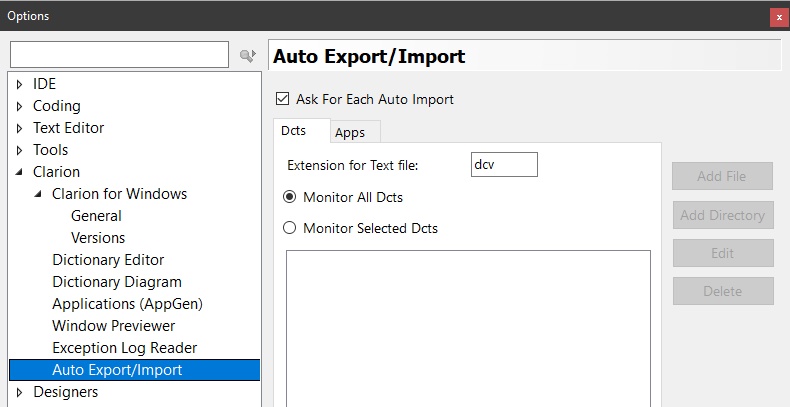Viewport: 790px width, 407px height.
Task: Expand the Coding tree node
Action: (19, 106)
